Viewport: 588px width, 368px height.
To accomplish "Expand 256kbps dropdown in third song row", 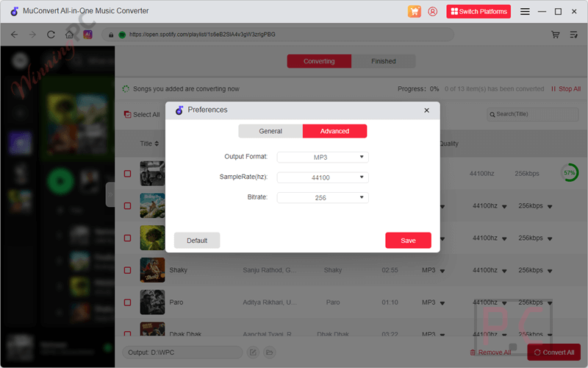I will pyautogui.click(x=549, y=238).
